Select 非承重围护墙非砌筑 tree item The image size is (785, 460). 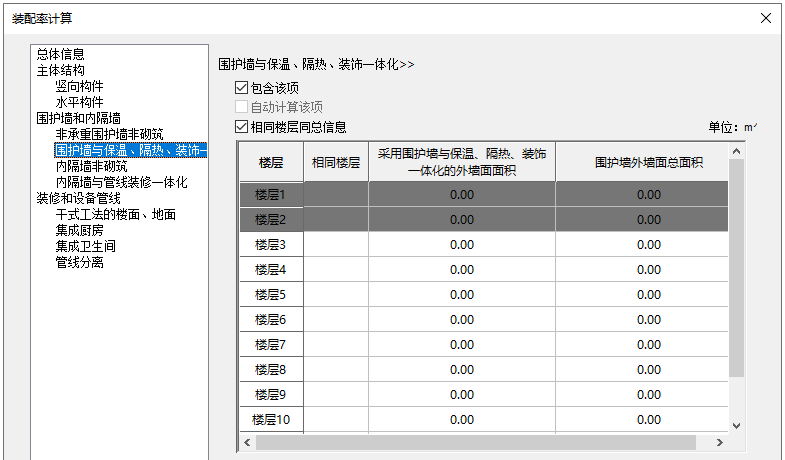coord(109,135)
